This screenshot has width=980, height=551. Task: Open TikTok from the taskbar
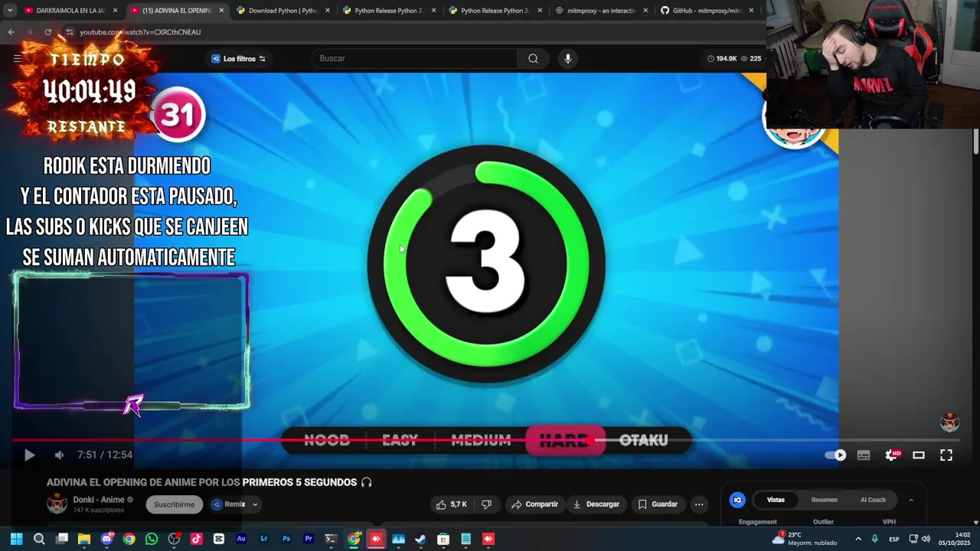(196, 539)
